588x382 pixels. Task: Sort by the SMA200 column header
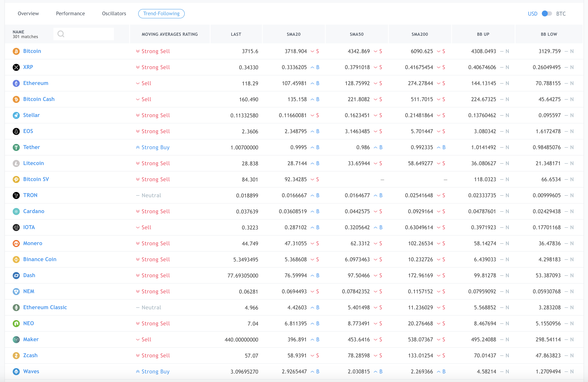419,34
